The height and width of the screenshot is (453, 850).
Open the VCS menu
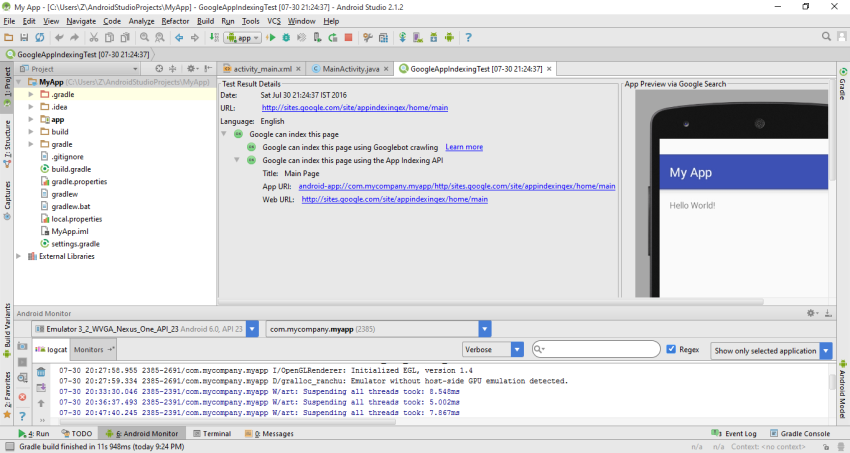click(274, 21)
